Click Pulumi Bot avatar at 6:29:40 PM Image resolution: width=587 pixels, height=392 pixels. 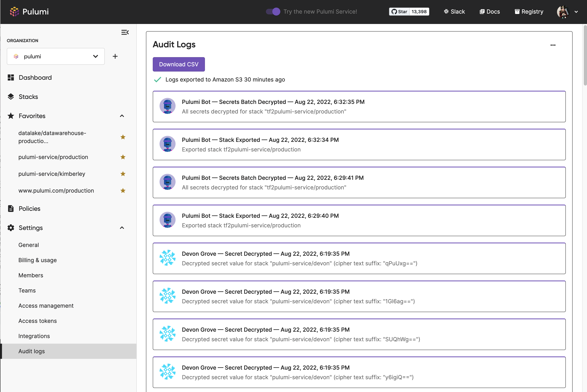pyautogui.click(x=167, y=220)
